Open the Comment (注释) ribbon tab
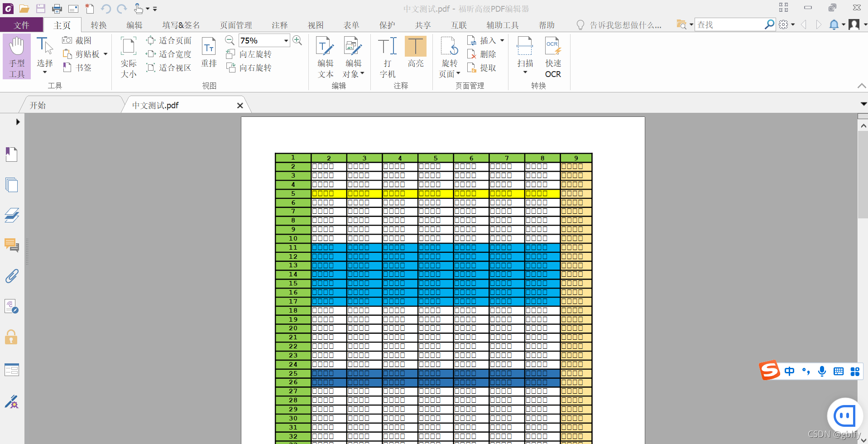868x444 pixels. pyautogui.click(x=279, y=25)
